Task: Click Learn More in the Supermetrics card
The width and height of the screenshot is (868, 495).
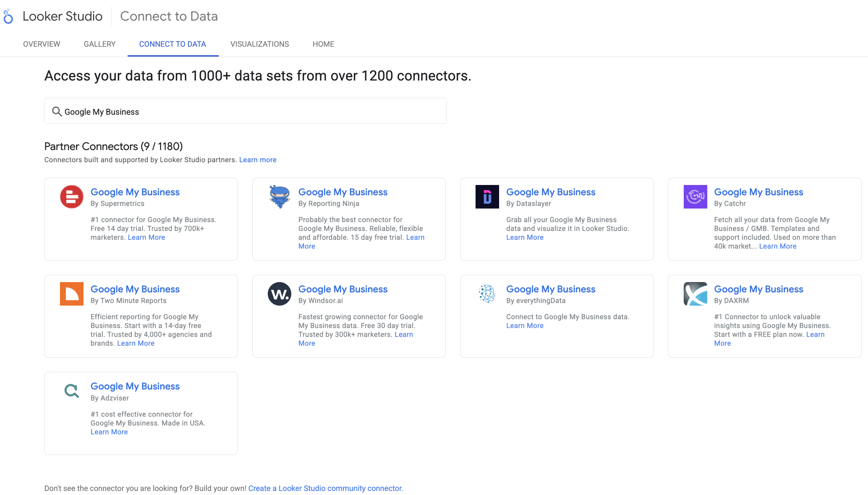Action: [146, 237]
